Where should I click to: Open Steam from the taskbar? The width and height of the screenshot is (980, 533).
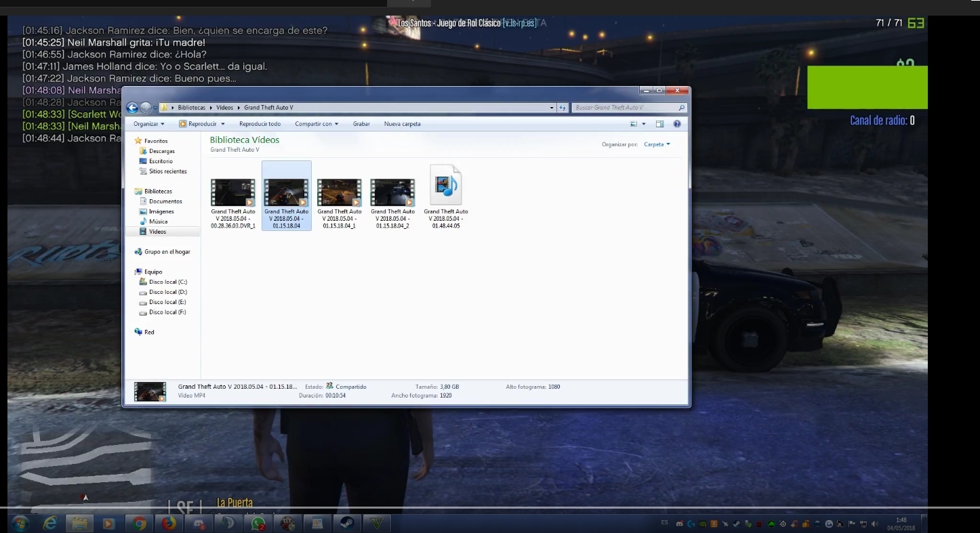coord(347,524)
